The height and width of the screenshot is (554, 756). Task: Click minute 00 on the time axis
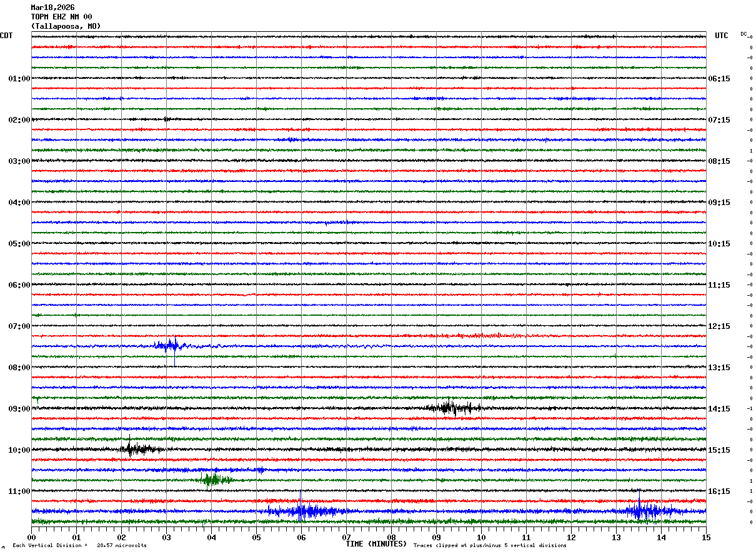tap(31, 537)
